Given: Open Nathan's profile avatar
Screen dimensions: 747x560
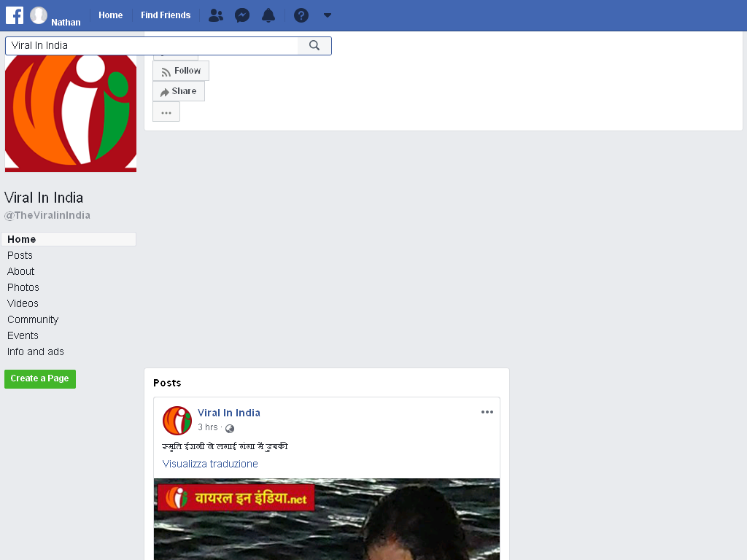Looking at the screenshot, I should [39, 15].
